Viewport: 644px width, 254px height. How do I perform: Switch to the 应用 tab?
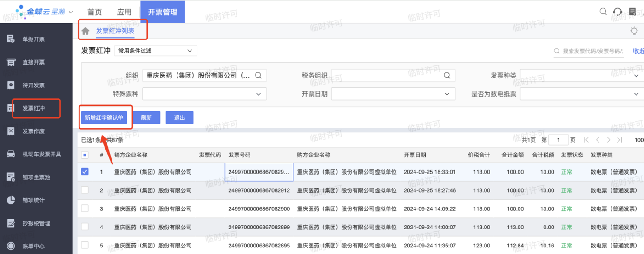pos(124,12)
